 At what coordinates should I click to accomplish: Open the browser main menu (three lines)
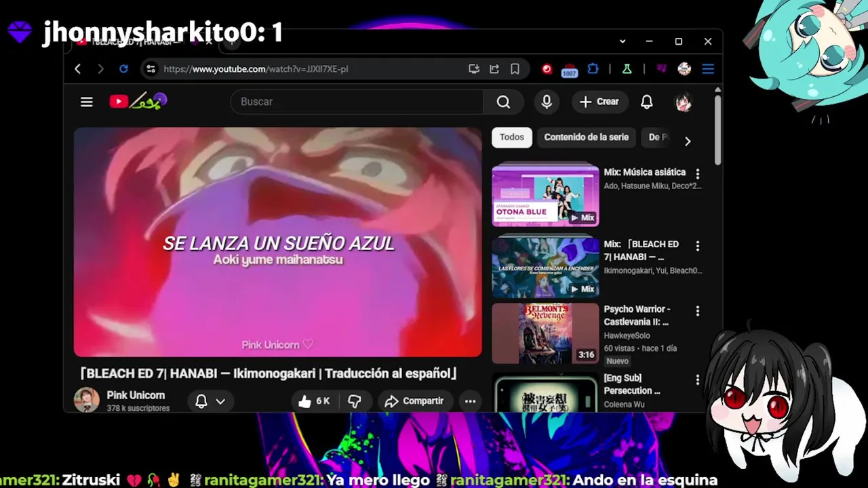coord(708,69)
